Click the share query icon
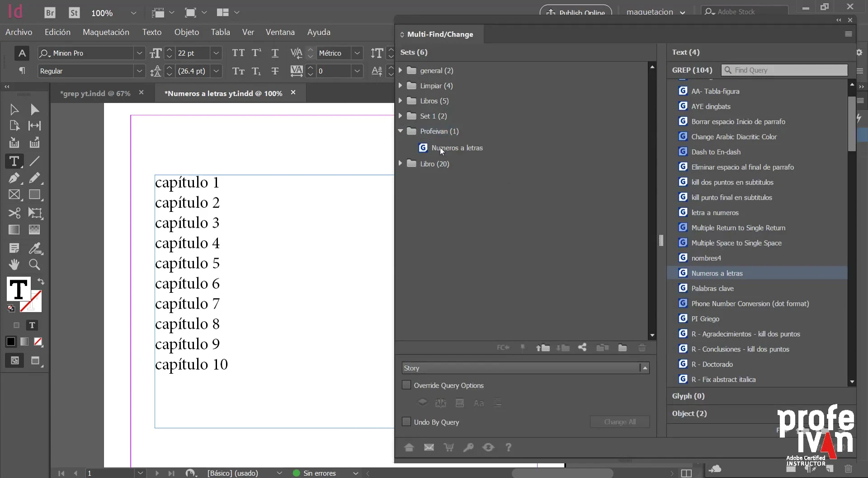This screenshot has height=478, width=868. tap(582, 347)
